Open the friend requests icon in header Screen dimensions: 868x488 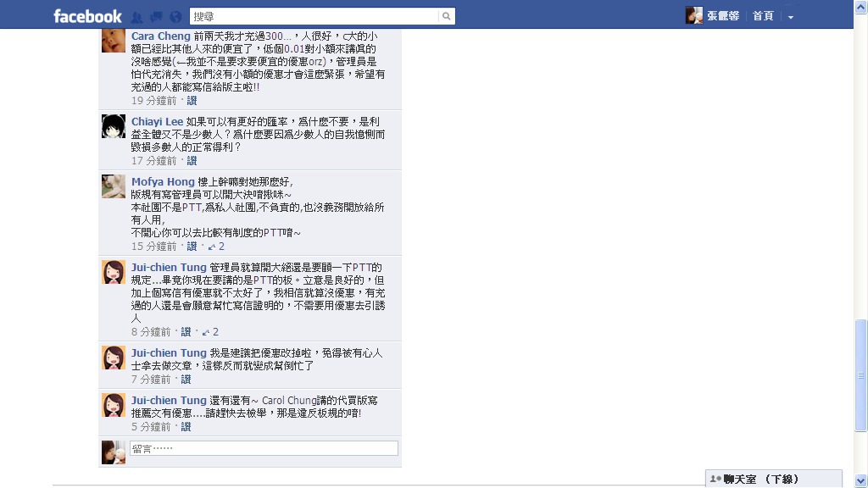(136, 17)
